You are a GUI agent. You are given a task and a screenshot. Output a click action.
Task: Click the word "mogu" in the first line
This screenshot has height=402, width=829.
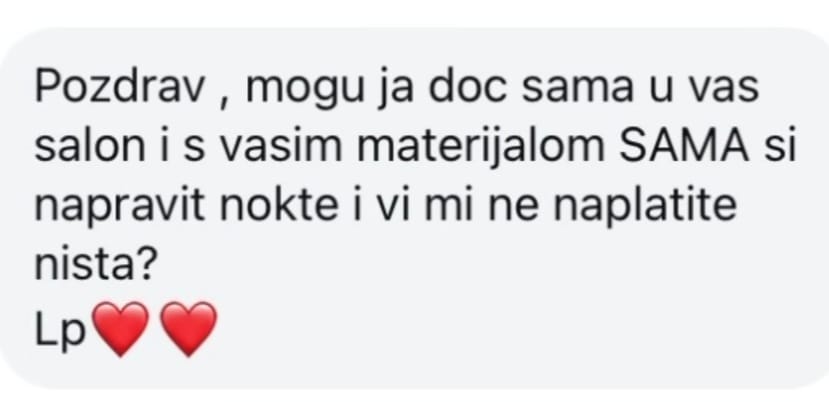coord(306,92)
